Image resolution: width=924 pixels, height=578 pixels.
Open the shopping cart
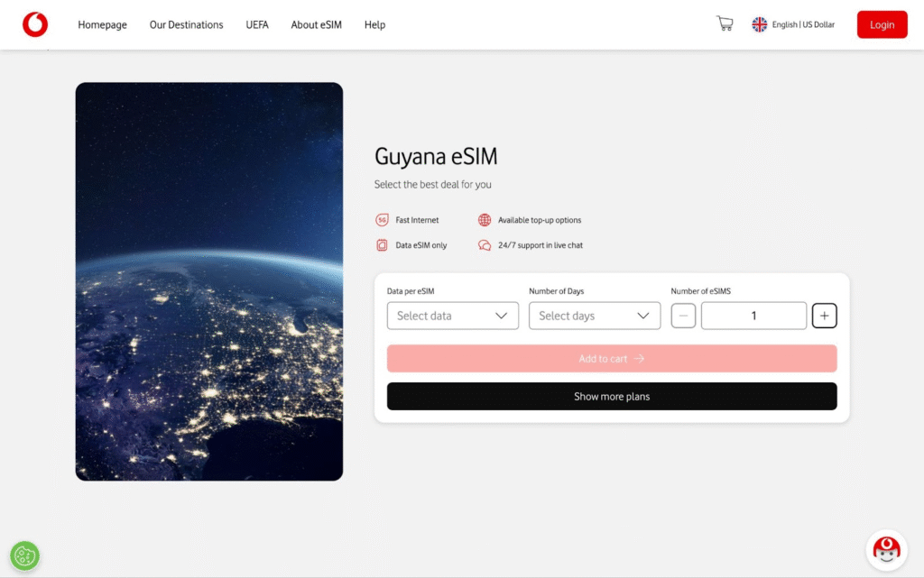point(724,23)
